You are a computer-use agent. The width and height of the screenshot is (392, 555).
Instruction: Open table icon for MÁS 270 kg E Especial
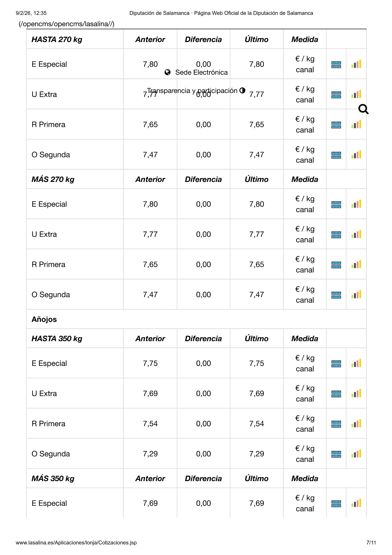tap(336, 204)
